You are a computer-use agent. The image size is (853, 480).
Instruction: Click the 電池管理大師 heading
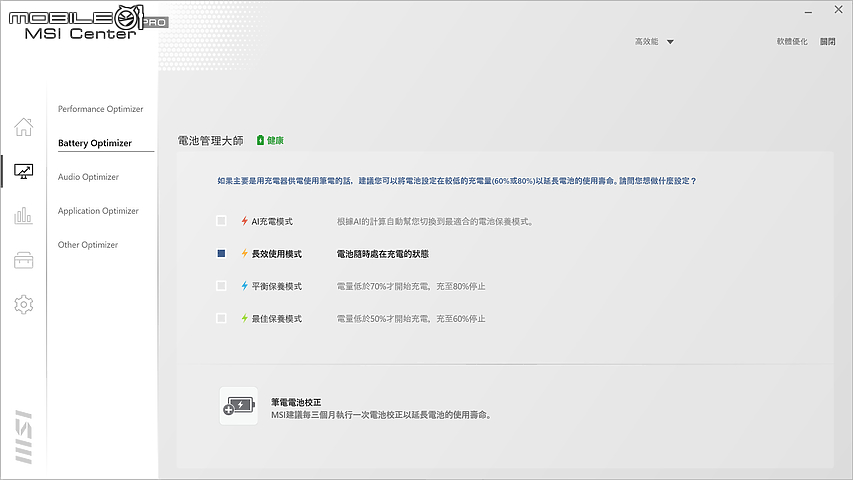211,140
